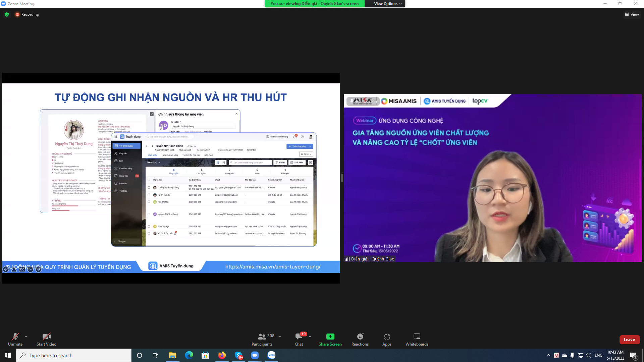Screen dimensions: 644x362
Task: Expand audio options arrow beside Unmute
Action: [26, 337]
